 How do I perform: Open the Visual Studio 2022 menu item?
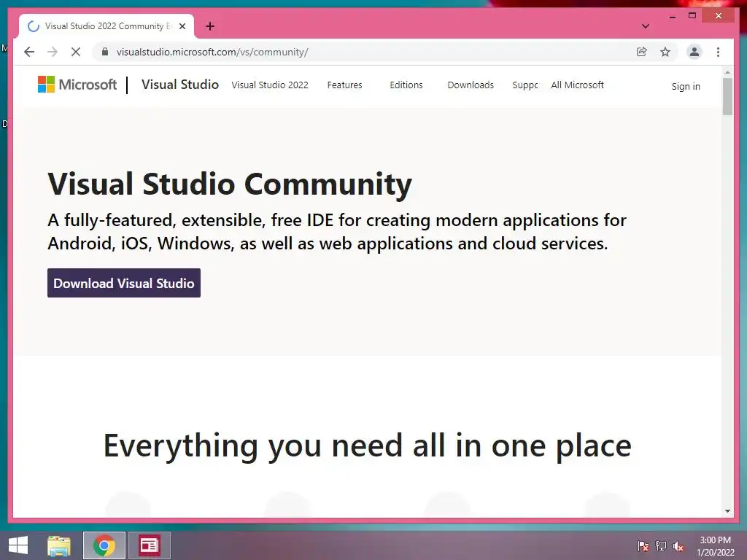(270, 85)
